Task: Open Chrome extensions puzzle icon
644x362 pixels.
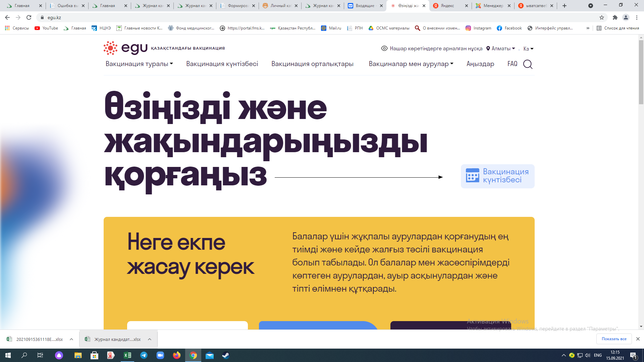Action: 615,17
